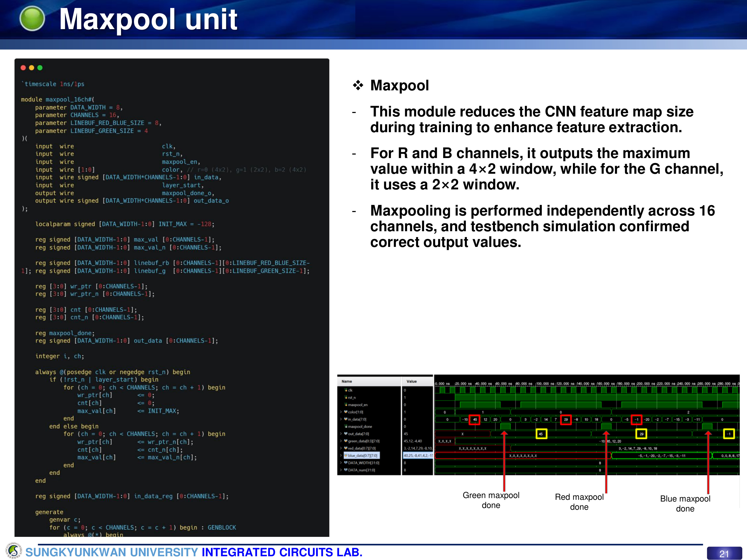This screenshot has height=560, width=747.
Task: Click the red_data bus icon
Action: [x=346, y=448]
